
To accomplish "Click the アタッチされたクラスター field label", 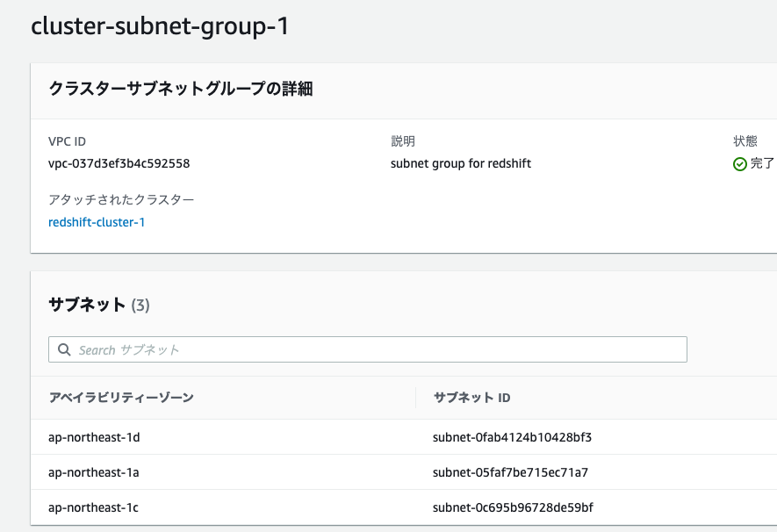I will click(x=121, y=199).
